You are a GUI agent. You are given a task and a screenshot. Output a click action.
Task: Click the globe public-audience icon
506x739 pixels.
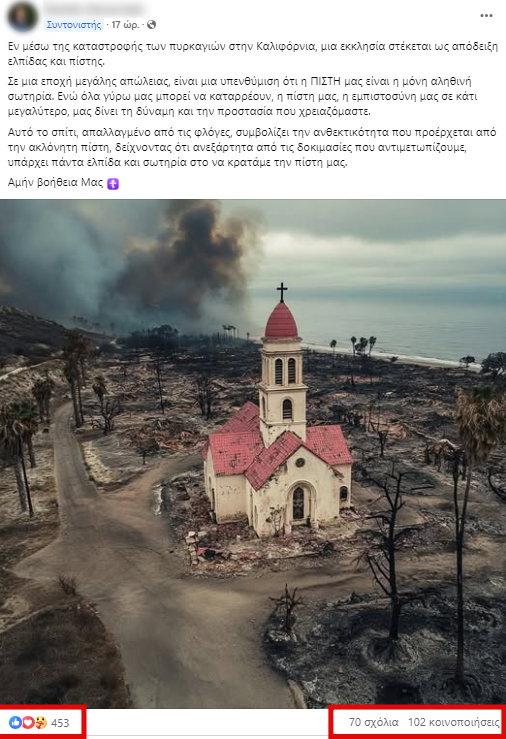click(x=151, y=25)
